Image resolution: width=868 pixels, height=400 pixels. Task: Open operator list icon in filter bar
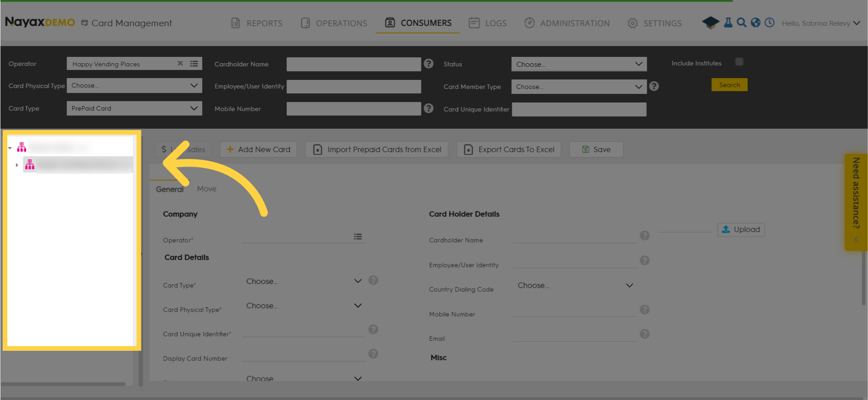[194, 64]
